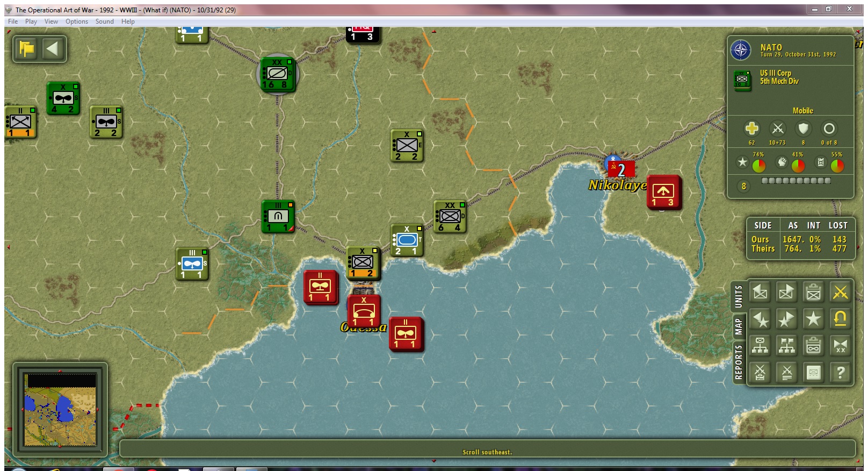The height and width of the screenshot is (471, 868).
Task: Open the combat planner swords checklist icon
Action: coord(759,372)
